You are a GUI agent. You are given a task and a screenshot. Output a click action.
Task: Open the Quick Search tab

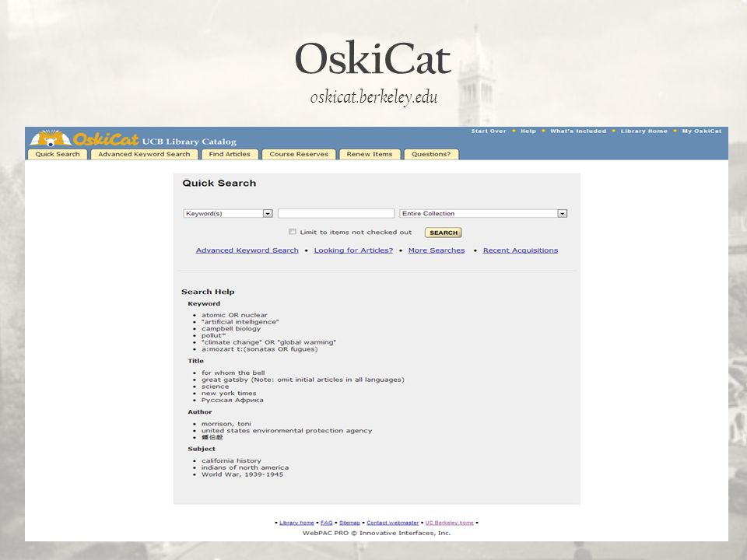pyautogui.click(x=58, y=154)
